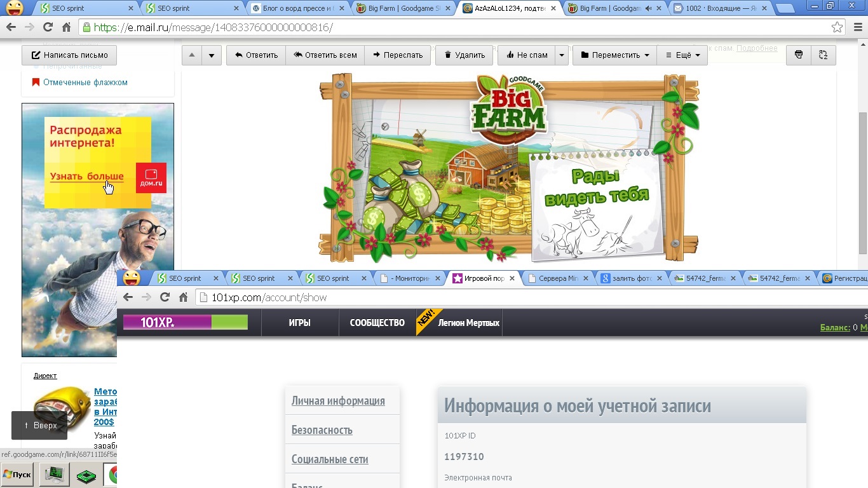Screen dimensions: 868x488
Task: Mute the Big Farm tab speaker icon
Action: click(x=649, y=8)
